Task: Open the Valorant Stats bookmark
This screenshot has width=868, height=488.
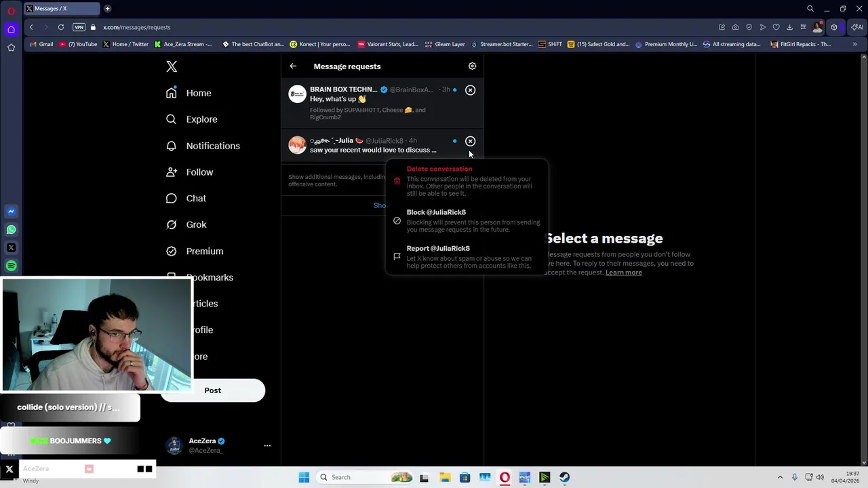Action: point(388,44)
